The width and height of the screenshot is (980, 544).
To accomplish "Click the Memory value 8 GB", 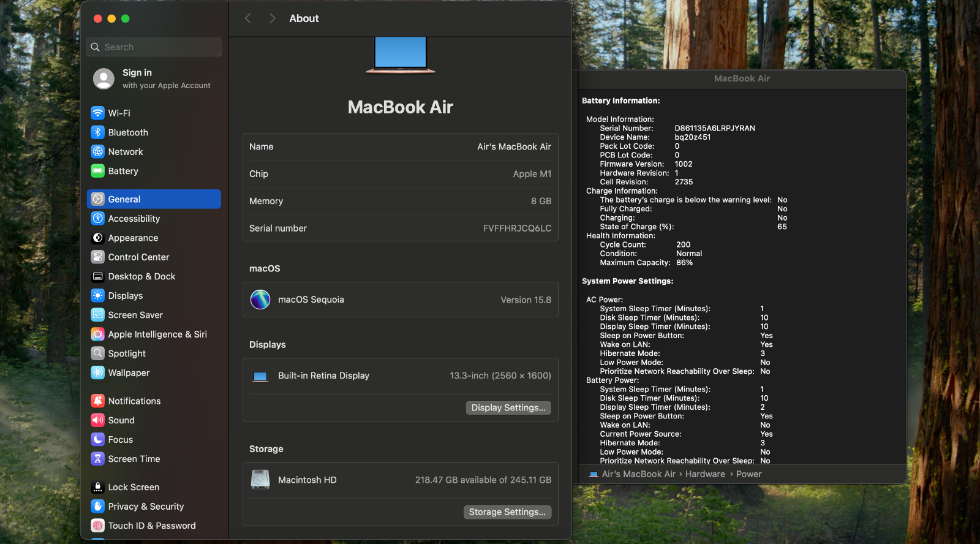I will [541, 201].
